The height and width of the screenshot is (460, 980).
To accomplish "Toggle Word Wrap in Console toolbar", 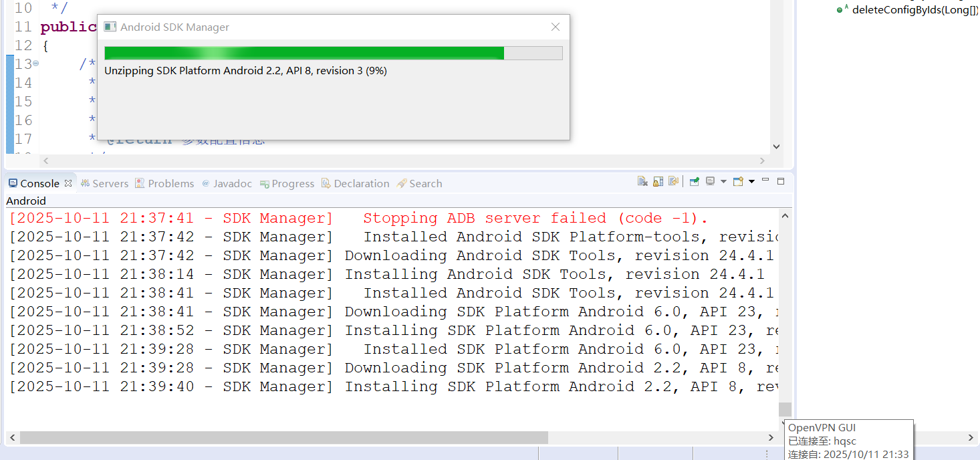I will [x=673, y=181].
